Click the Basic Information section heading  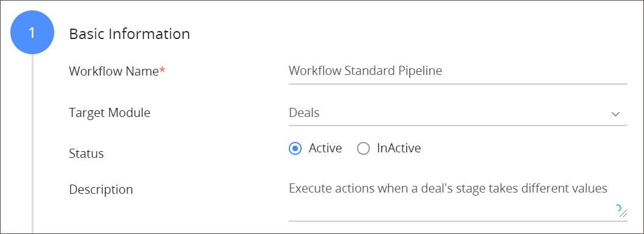(x=129, y=34)
